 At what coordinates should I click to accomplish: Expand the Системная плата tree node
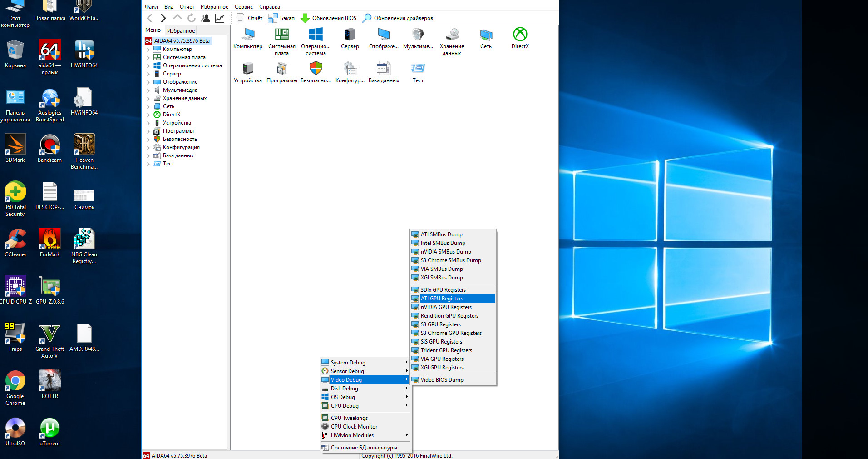148,58
